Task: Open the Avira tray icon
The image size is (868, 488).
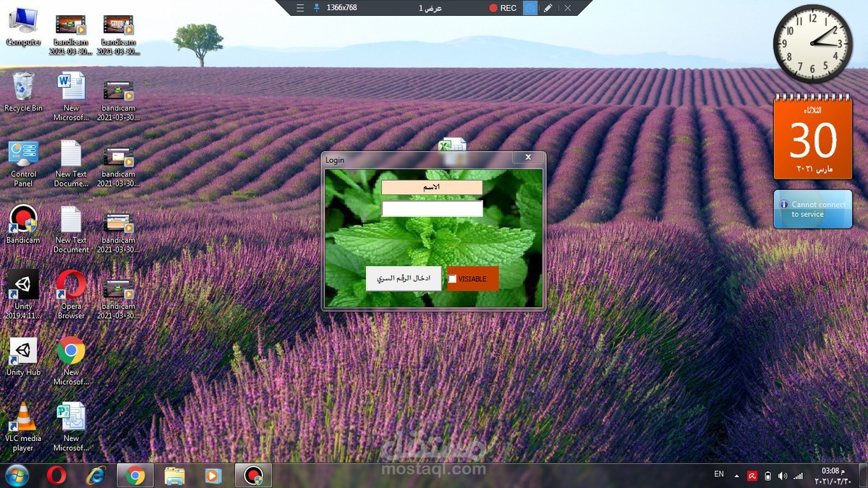Action: click(752, 476)
